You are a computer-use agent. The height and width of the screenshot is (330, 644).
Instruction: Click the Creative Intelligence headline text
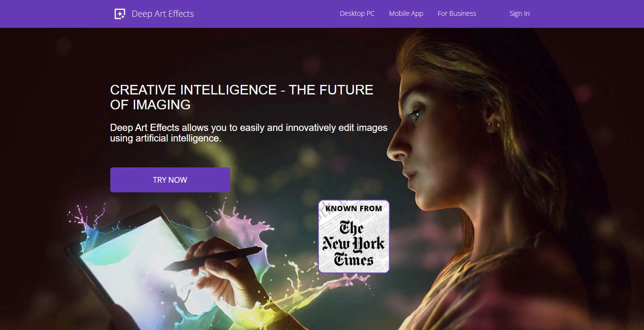242,97
